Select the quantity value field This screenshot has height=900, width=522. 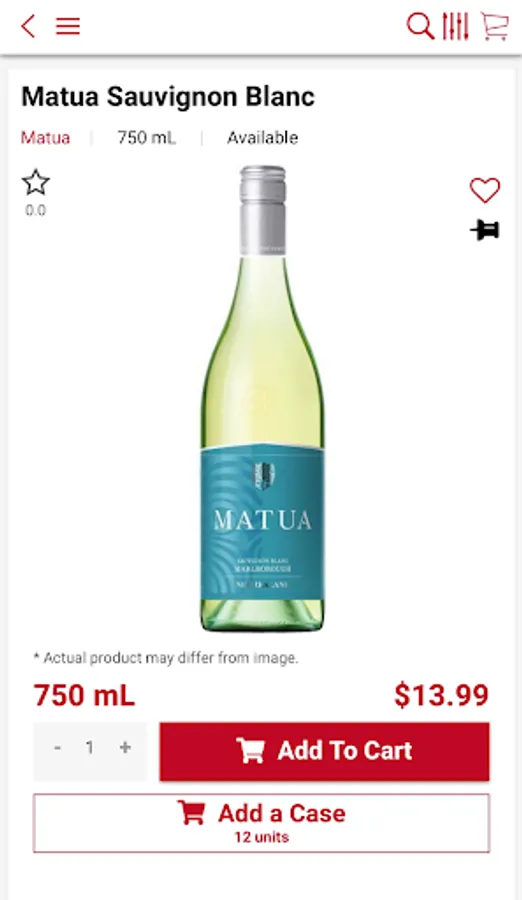tap(90, 747)
